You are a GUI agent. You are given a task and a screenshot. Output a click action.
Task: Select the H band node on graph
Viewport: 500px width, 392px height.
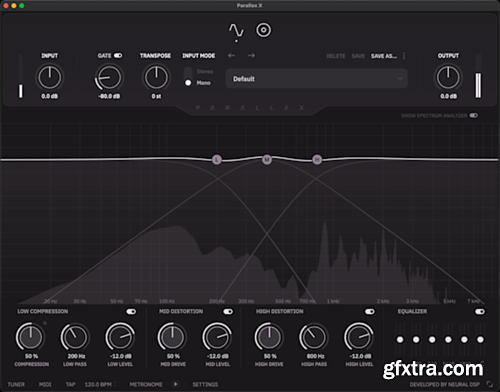[317, 160]
